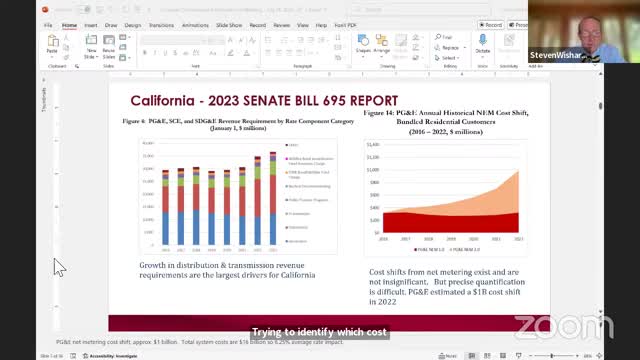
Task: Click the search box in title bar
Action: (420, 9)
